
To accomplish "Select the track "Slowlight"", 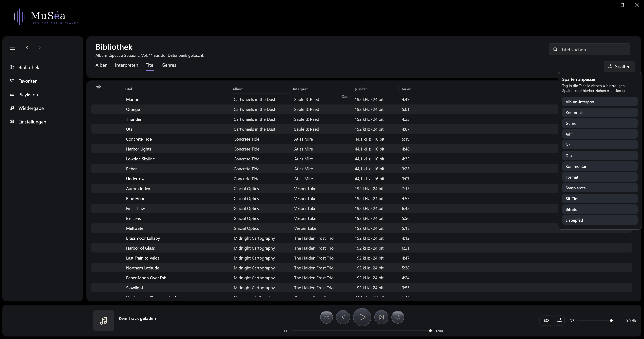I will [135, 288].
